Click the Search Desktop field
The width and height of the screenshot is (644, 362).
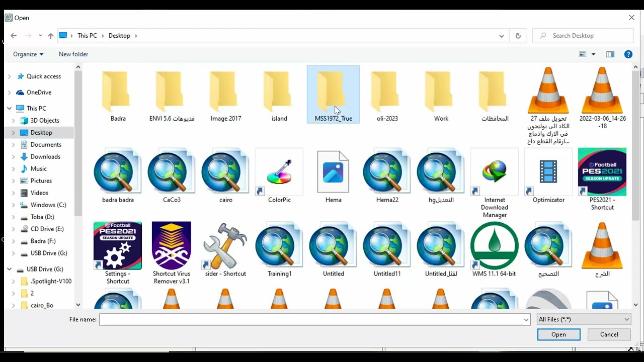584,36
